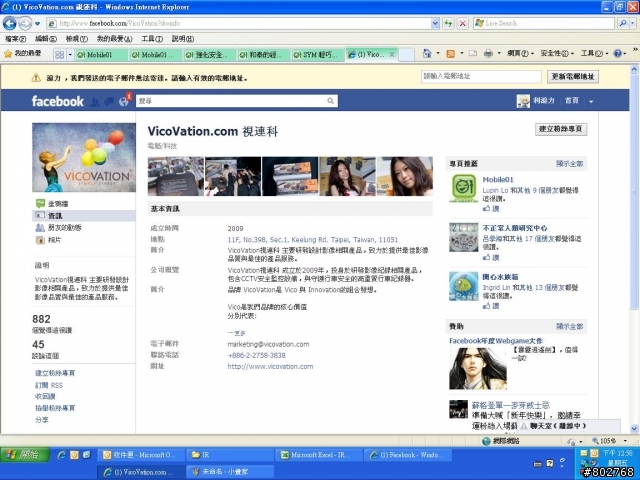Click the Facebook search magnifier icon
Image resolution: width=640 pixels, height=480 pixels.
(330, 101)
